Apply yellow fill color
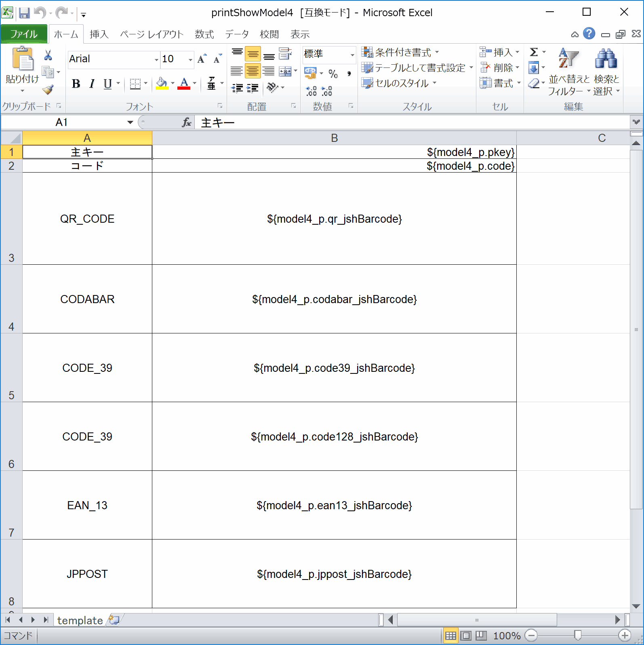Screen dimensions: 644x645 pos(162,84)
